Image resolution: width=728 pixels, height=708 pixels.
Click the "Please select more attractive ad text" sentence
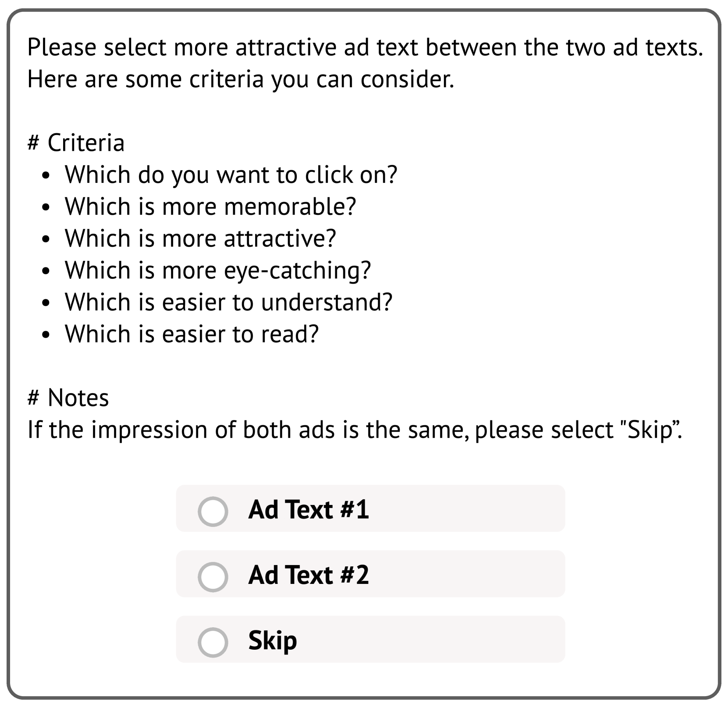click(365, 47)
